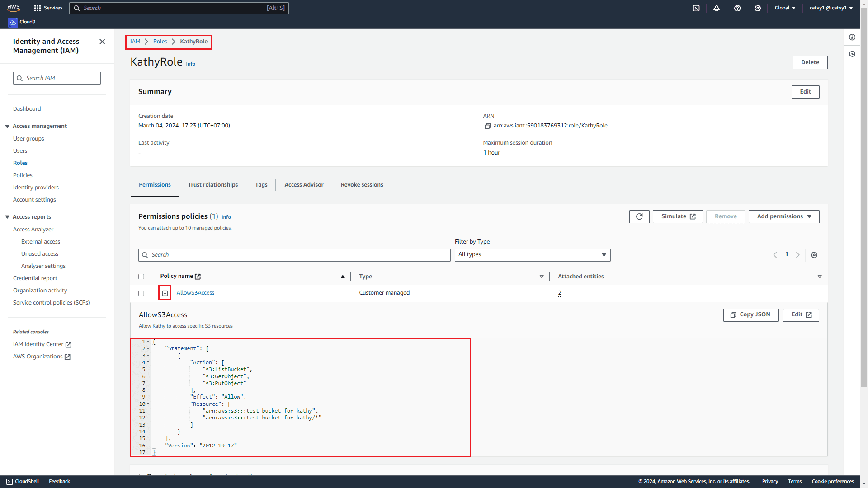
Task: Open the Filter by Type dropdown
Action: (x=532, y=255)
